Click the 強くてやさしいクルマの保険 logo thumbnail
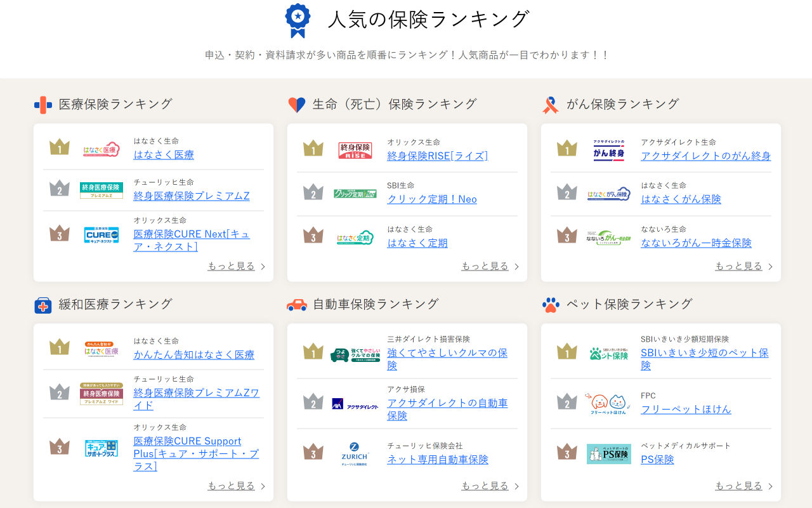 tap(355, 354)
